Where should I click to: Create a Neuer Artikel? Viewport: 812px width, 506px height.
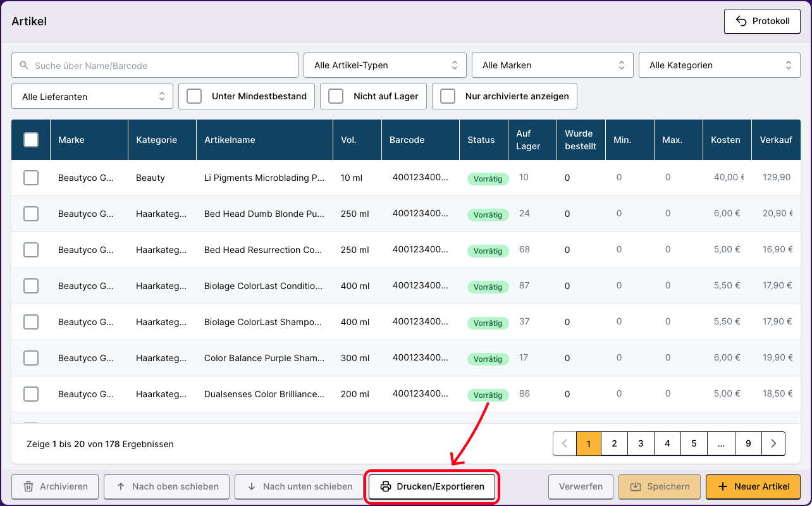tap(753, 486)
